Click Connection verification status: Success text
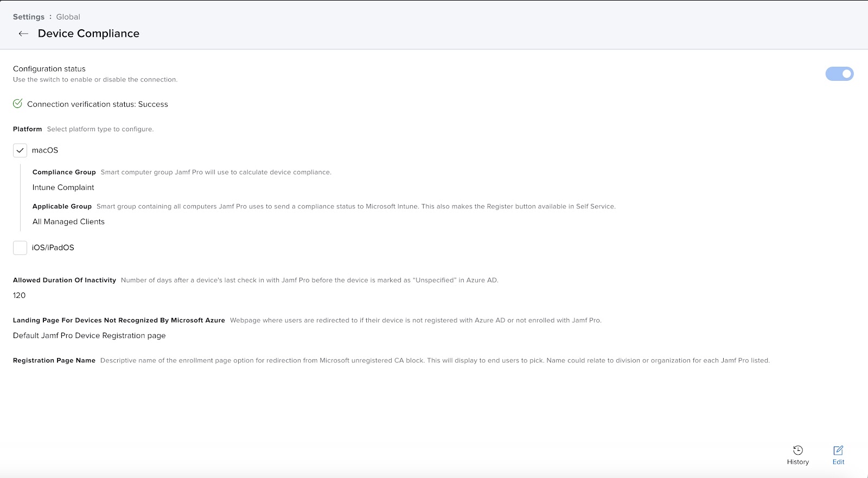The image size is (868, 478). pos(98,104)
